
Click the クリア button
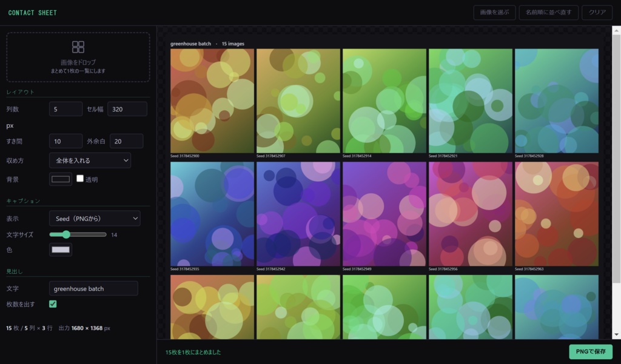597,12
